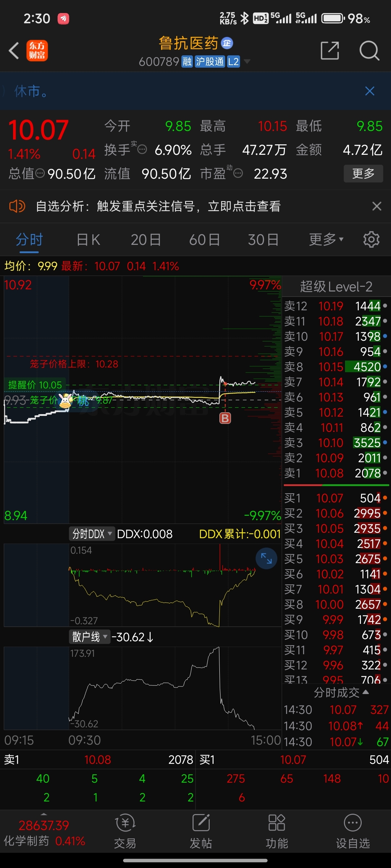Collapse the 分时成交 section
Viewport: 391px width, 868px height.
[x=341, y=692]
